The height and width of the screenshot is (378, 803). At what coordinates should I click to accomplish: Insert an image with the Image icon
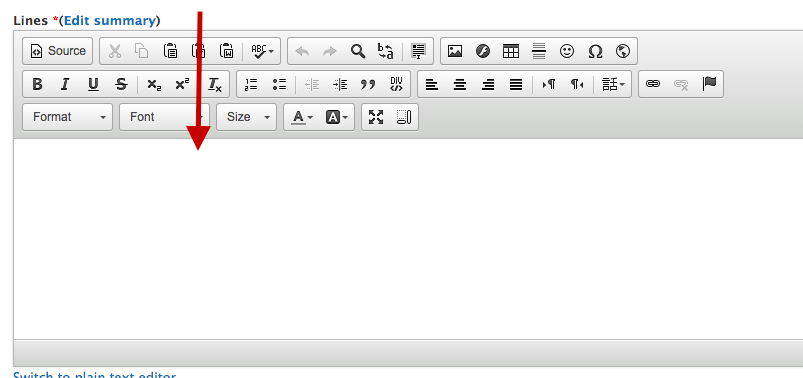click(455, 51)
